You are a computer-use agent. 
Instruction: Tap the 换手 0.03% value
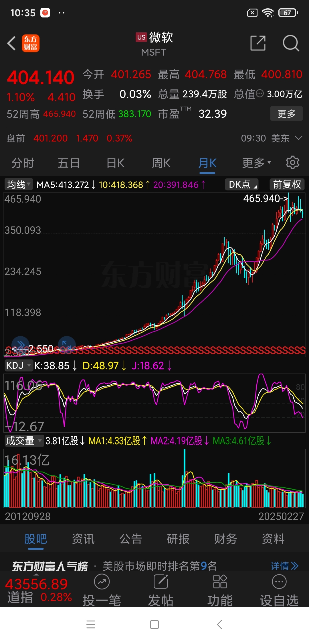(135, 94)
